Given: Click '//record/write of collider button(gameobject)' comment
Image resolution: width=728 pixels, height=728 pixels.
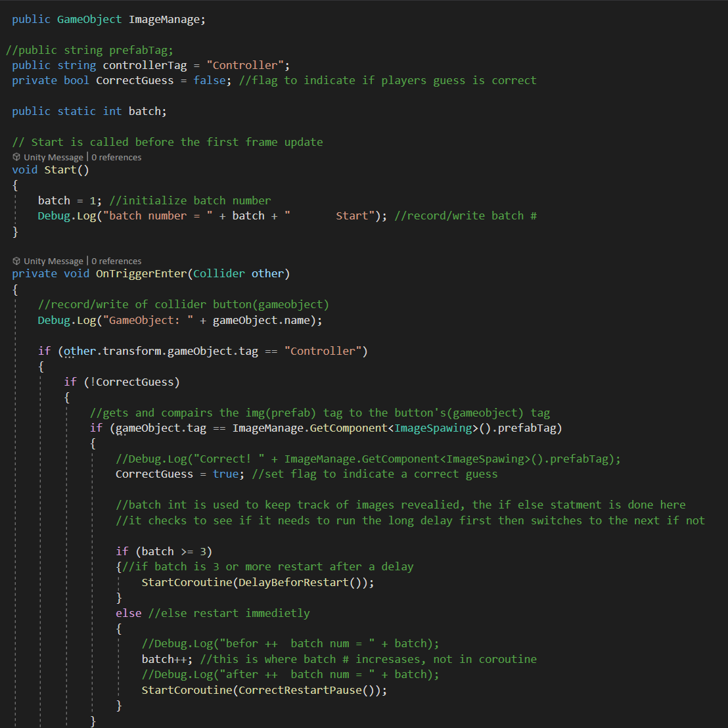Looking at the screenshot, I should pyautogui.click(x=183, y=305).
